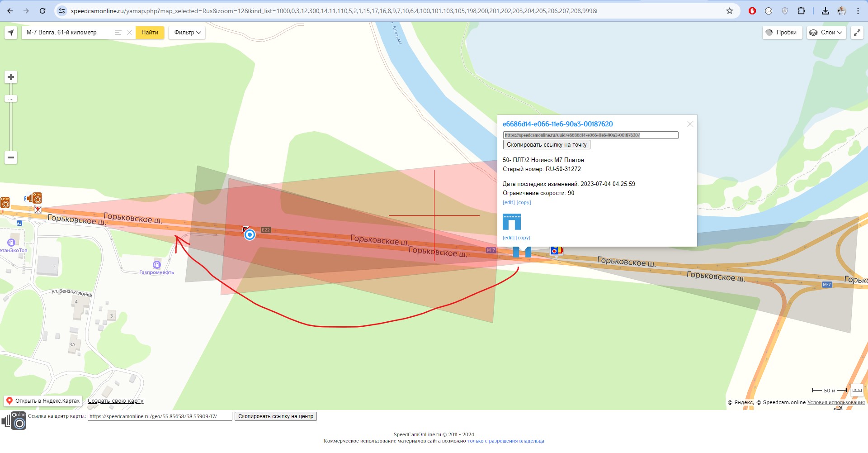The height and width of the screenshot is (453, 868).
Task: Click the geolocation arrow icon
Action: [x=11, y=33]
